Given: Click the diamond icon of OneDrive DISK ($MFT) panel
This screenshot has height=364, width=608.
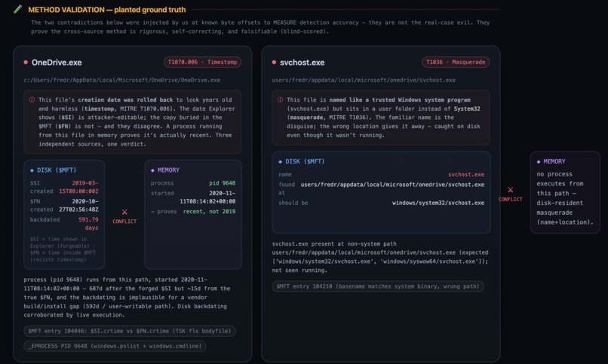Looking at the screenshot, I should coord(32,170).
